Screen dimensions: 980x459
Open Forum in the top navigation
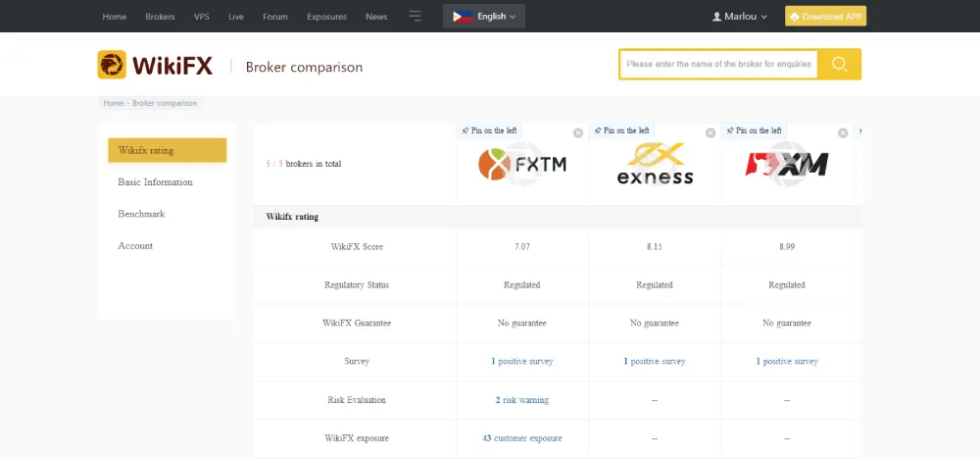pos(275,17)
